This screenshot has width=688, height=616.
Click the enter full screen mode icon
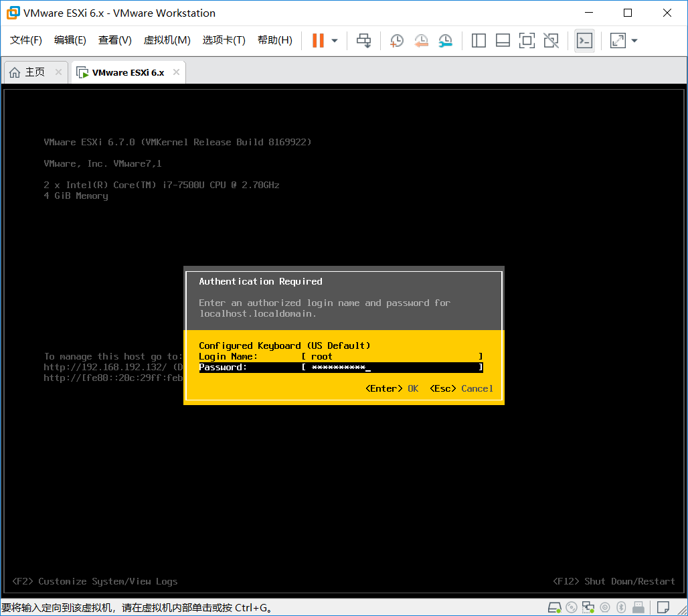coord(527,41)
